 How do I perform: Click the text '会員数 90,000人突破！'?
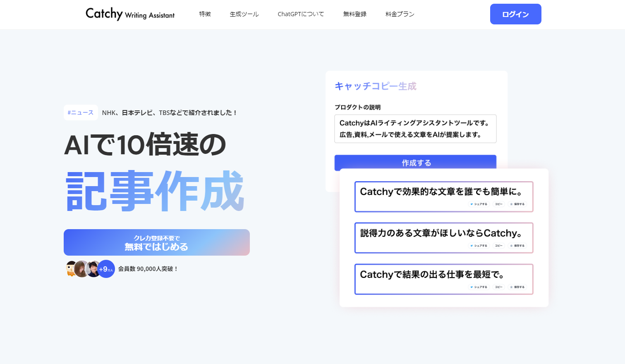pos(148,269)
